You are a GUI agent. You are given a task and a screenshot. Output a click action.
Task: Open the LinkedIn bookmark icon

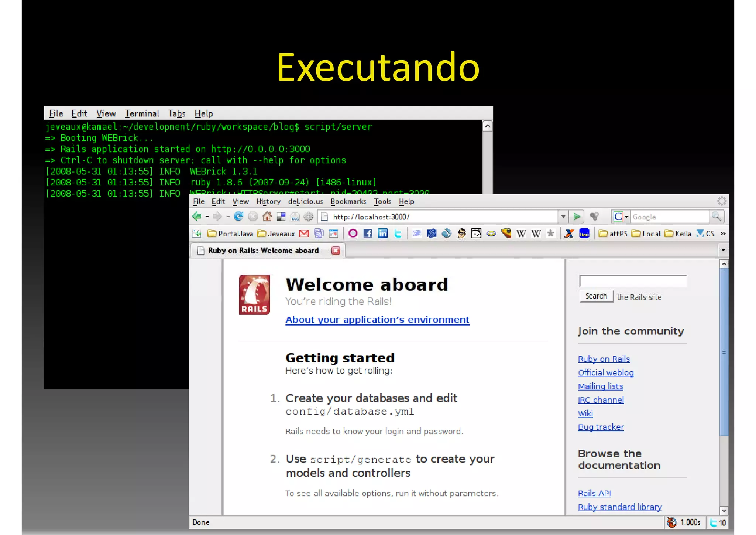pyautogui.click(x=383, y=234)
